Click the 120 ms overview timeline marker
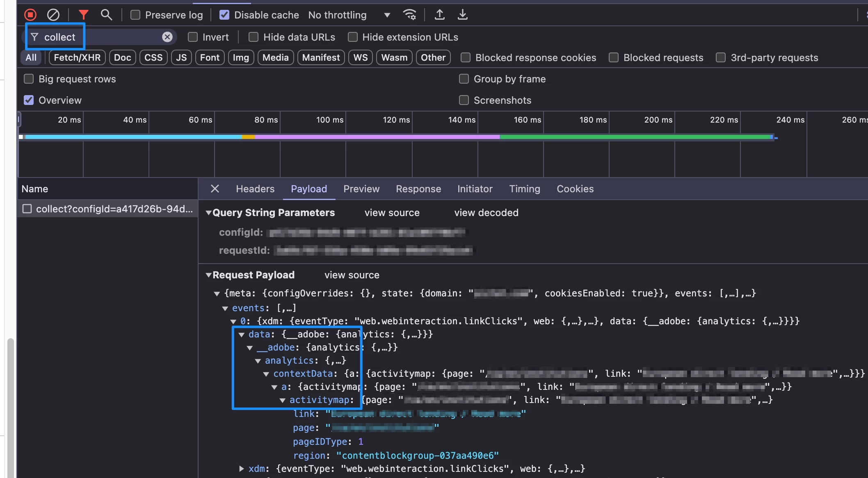The image size is (868, 478). pyautogui.click(x=396, y=120)
